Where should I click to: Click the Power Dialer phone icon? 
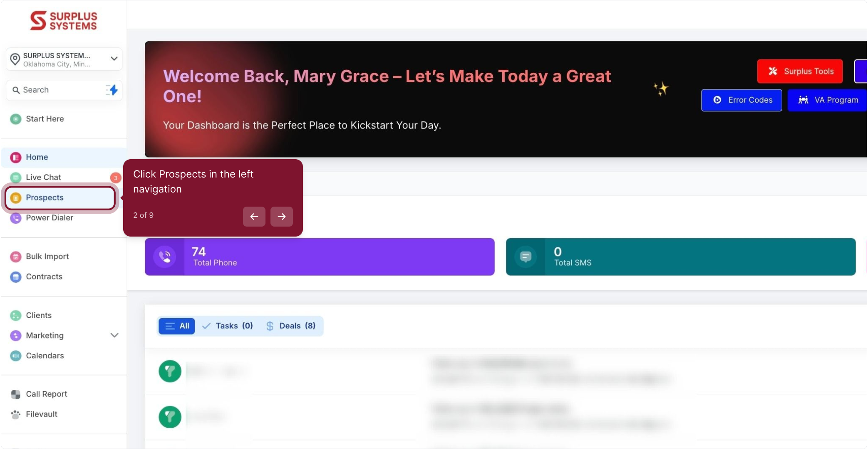click(16, 218)
